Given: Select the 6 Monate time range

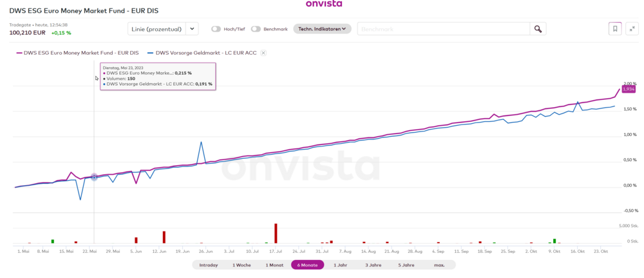Looking at the screenshot, I should pos(308,265).
